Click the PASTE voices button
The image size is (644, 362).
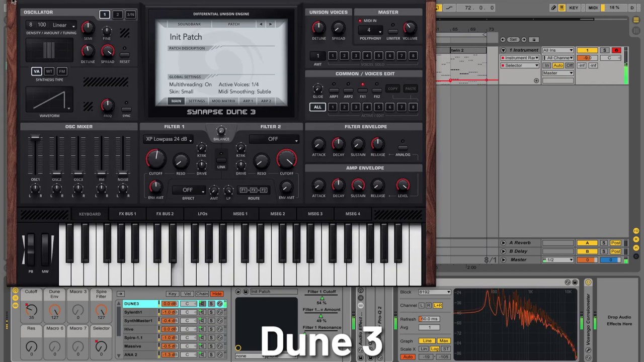coord(411,89)
